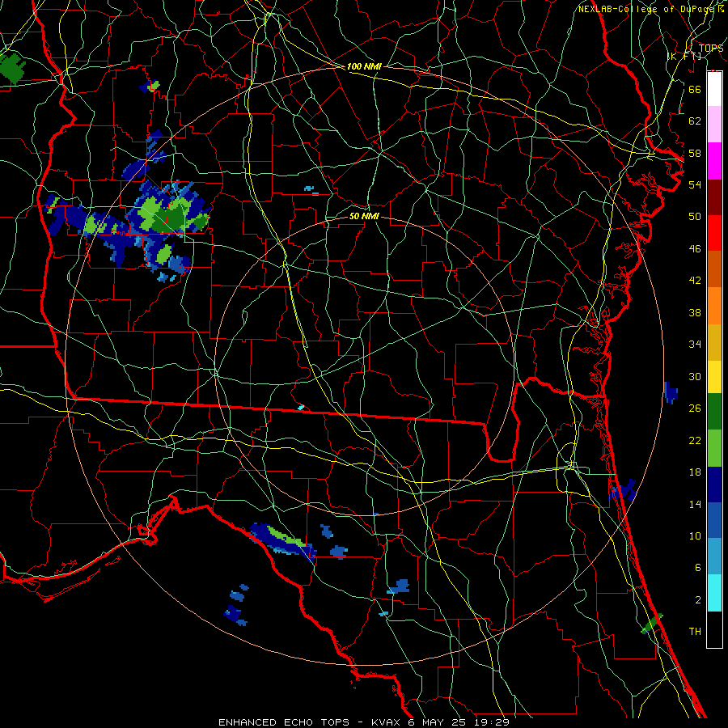Viewport: 728px width, 728px height.
Task: Click the legend value 42
Action: pos(695,281)
